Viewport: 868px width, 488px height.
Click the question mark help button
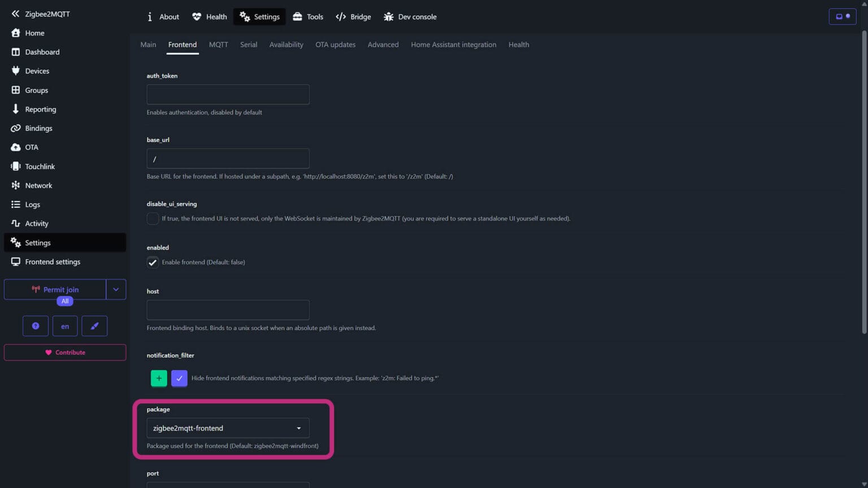pyautogui.click(x=36, y=326)
